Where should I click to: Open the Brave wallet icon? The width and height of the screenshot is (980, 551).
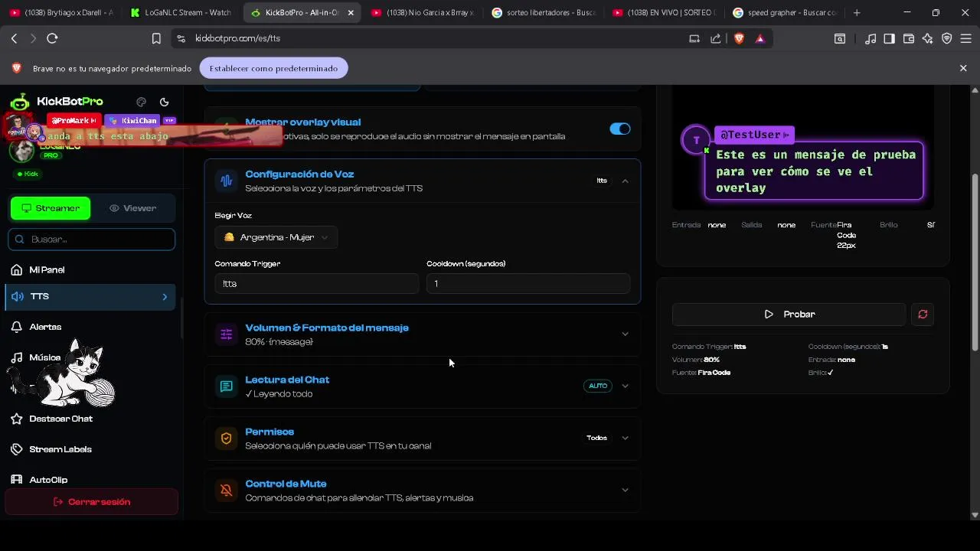(x=909, y=38)
